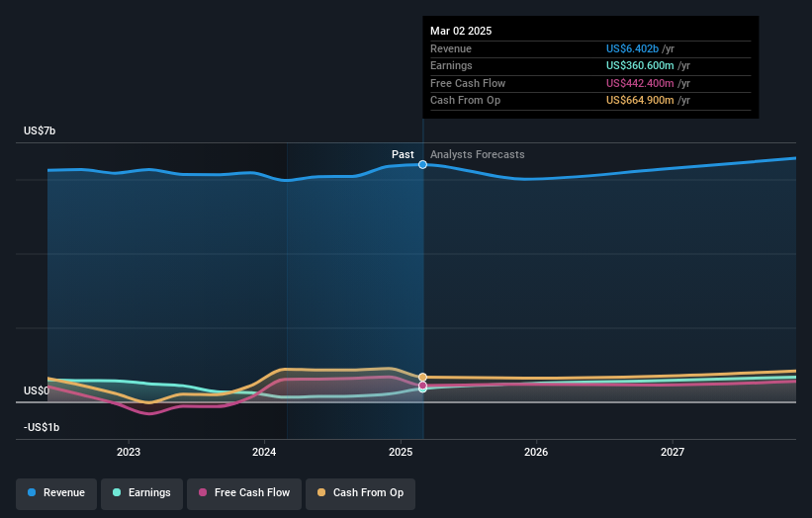This screenshot has height=518, width=812.
Task: Click the -US$1b y-axis label
Action: (x=42, y=427)
